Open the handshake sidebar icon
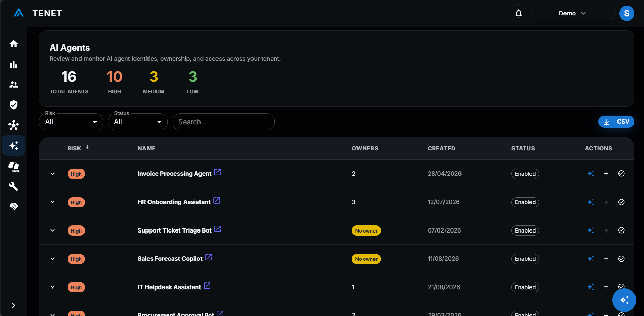This screenshot has width=644, height=316. 14,206
